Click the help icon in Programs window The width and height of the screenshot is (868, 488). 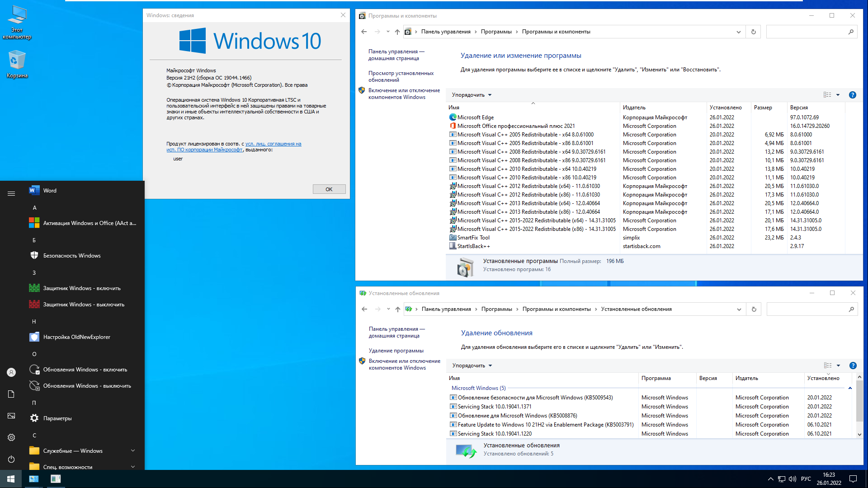tap(852, 95)
